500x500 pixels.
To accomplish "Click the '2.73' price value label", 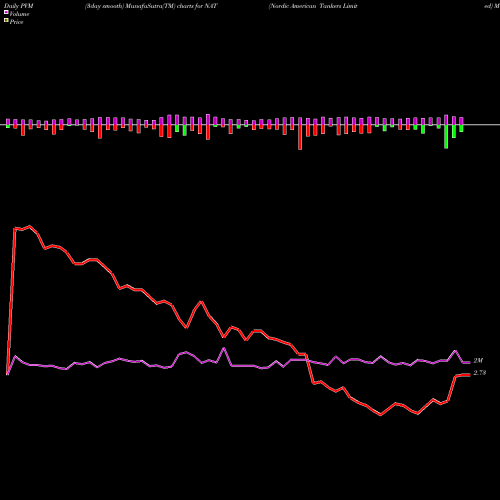I will coord(480,373).
